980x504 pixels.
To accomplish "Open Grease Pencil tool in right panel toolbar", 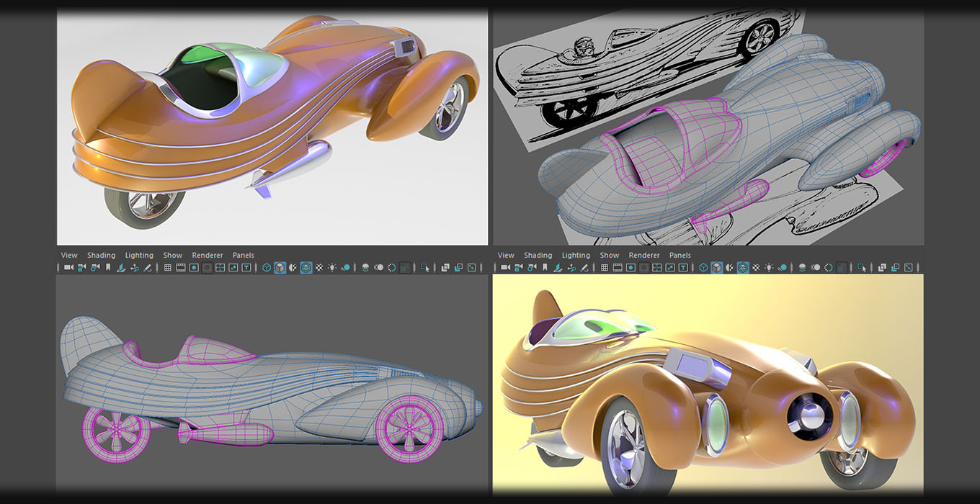I will point(584,267).
